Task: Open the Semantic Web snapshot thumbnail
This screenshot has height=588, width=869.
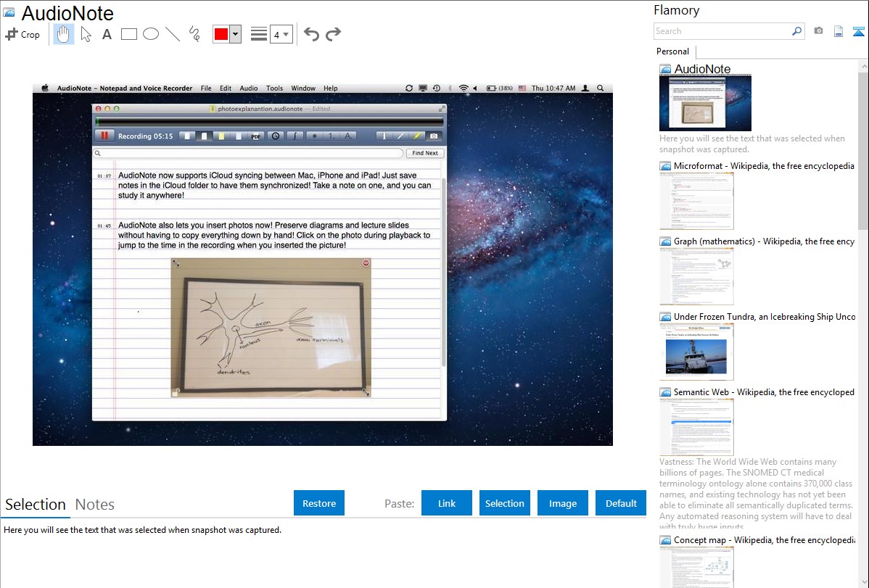Action: pyautogui.click(x=696, y=427)
